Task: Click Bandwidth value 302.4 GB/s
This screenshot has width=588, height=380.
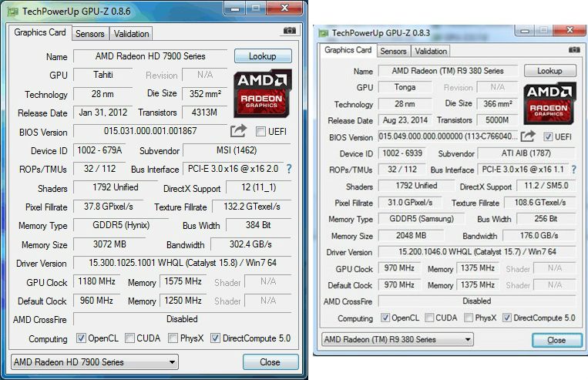Action: point(251,244)
